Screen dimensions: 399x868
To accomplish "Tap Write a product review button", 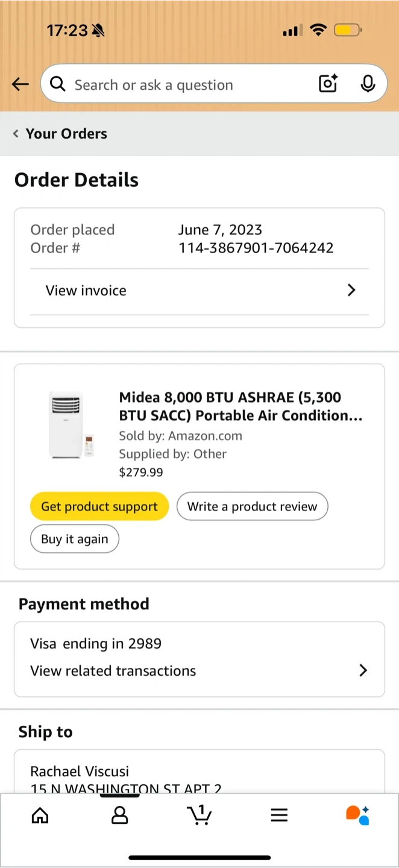I will click(252, 506).
